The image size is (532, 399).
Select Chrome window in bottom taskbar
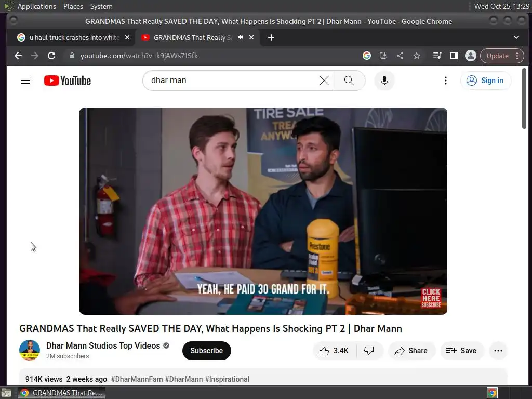coord(61,393)
